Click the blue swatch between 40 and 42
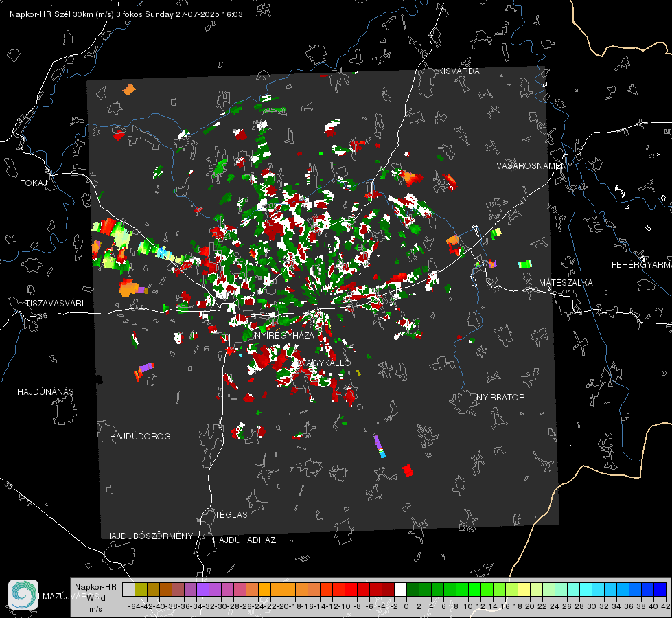672x618 pixels. 660,589
